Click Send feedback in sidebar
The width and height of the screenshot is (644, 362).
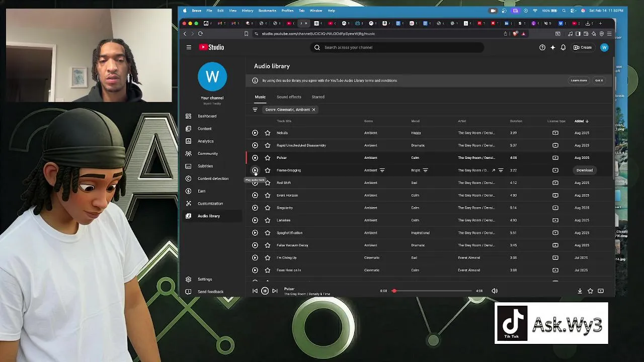click(211, 292)
